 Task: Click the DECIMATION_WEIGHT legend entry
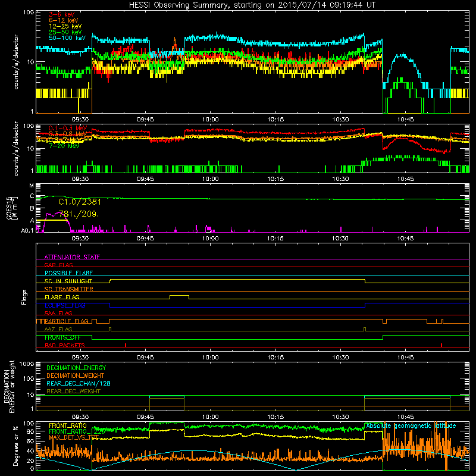coord(76,375)
